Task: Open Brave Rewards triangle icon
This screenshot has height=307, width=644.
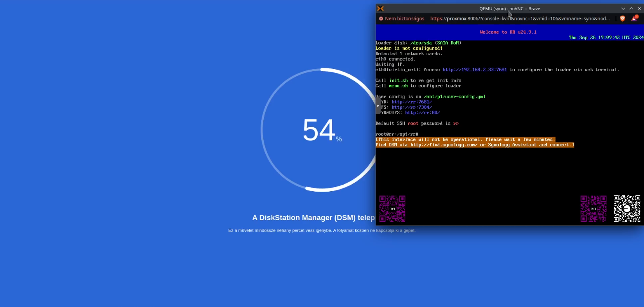Action: click(x=634, y=18)
